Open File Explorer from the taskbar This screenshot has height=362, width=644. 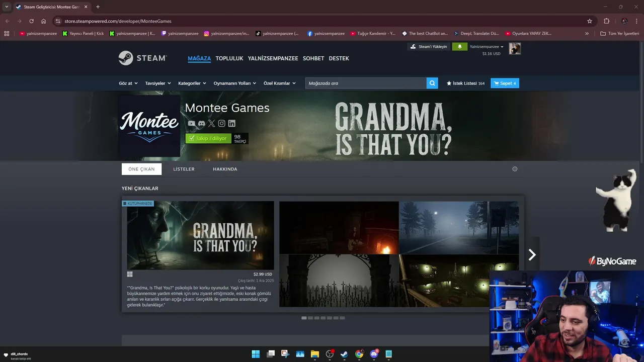pos(315,354)
